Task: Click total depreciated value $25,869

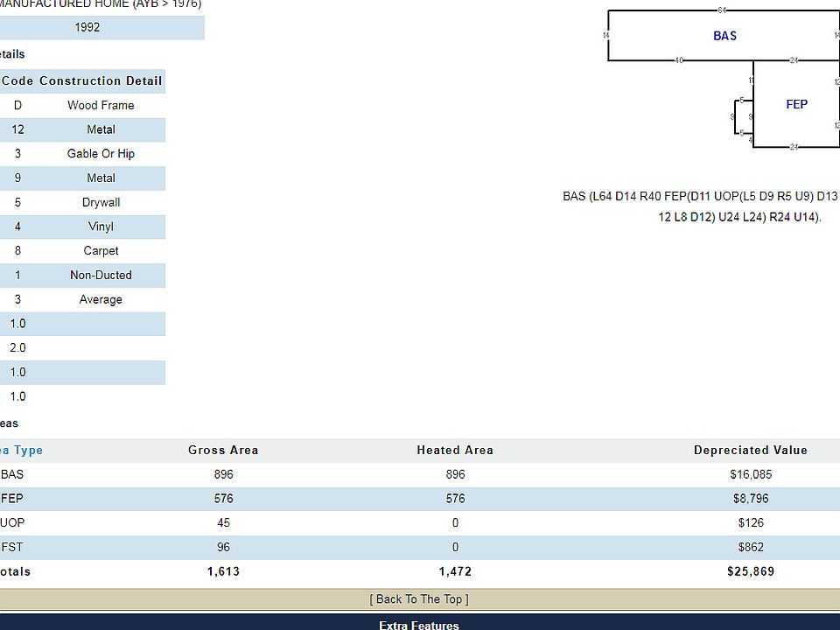Action: [x=751, y=571]
